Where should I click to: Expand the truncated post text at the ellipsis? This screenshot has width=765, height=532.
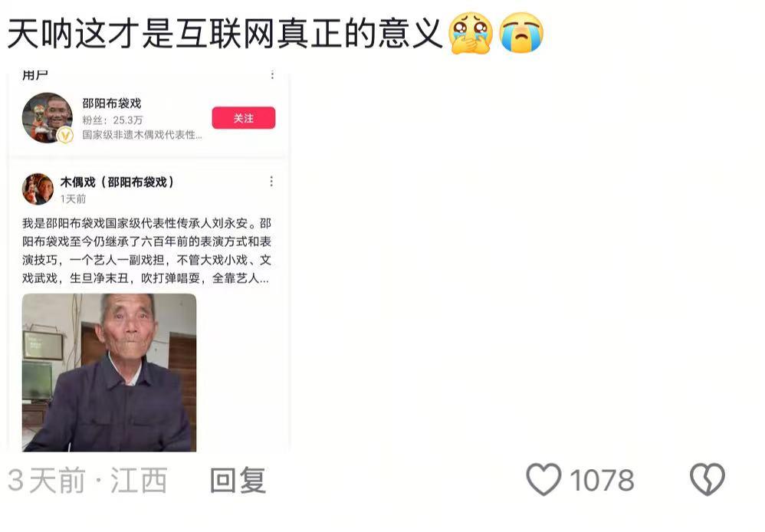(264, 279)
